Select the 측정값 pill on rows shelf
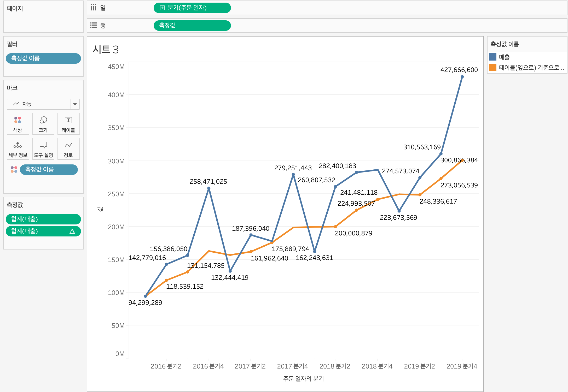Image resolution: width=568 pixels, height=392 pixels. (x=192, y=26)
